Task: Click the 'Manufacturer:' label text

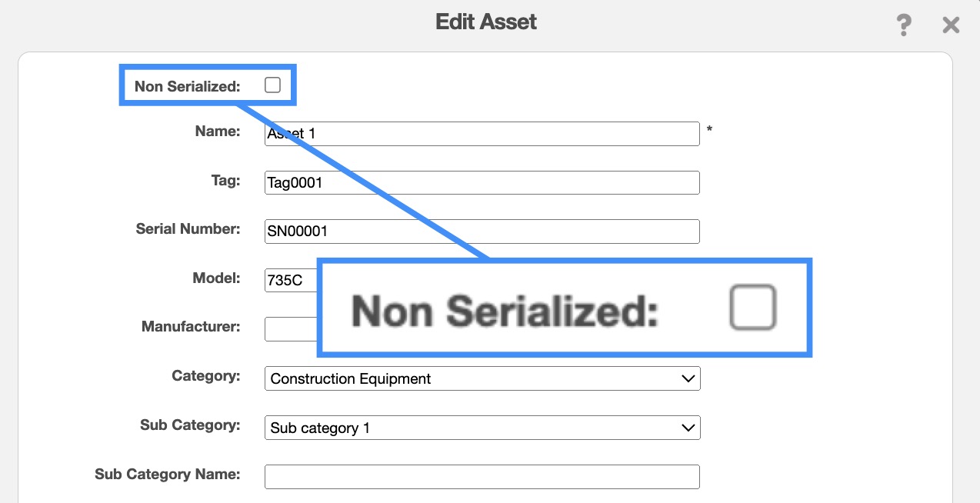Action: pyautogui.click(x=191, y=327)
